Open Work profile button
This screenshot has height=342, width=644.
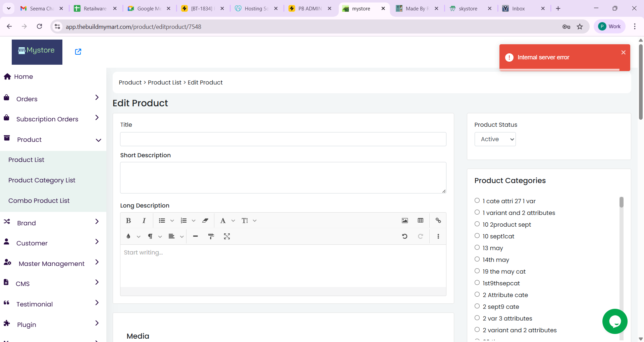609,26
